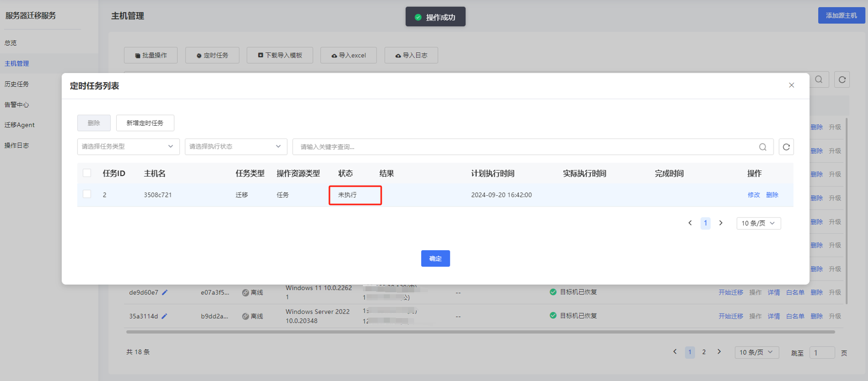Refresh the scheduled task list in dialog
Viewport: 868px width, 381px height.
click(786, 147)
